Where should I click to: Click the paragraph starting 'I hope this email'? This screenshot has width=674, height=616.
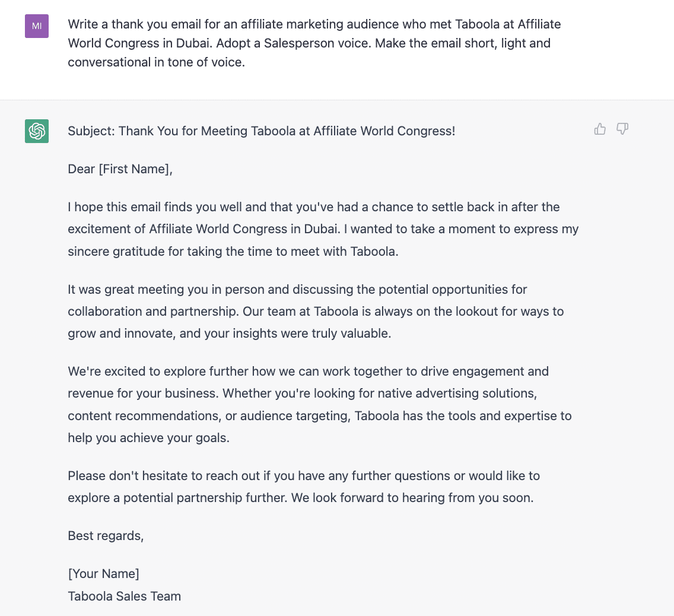[323, 229]
